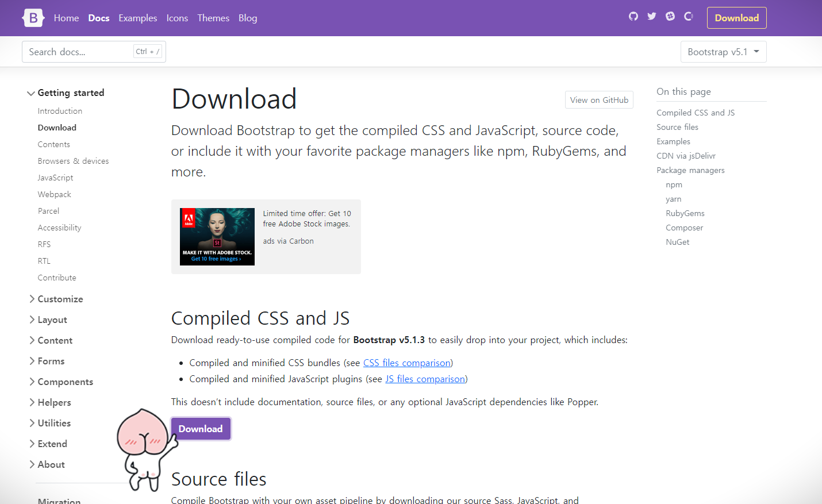
Task: Open the GitHub icon link
Action: [633, 16]
